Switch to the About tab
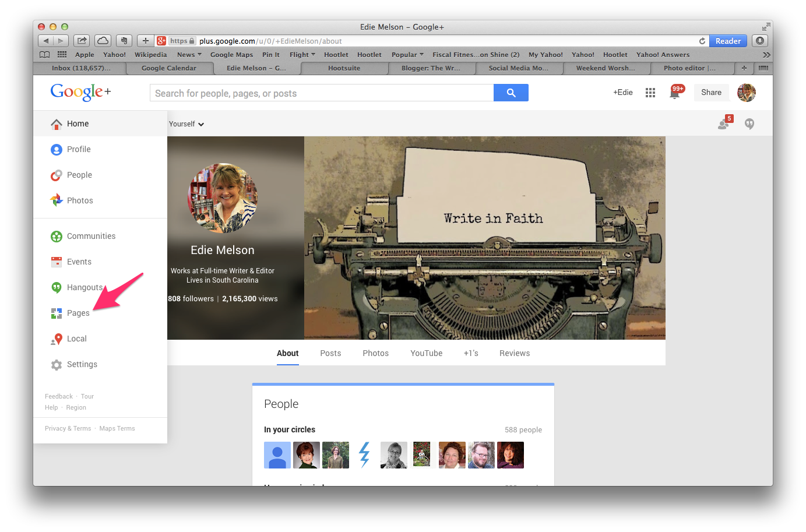The image size is (806, 532). coord(288,353)
